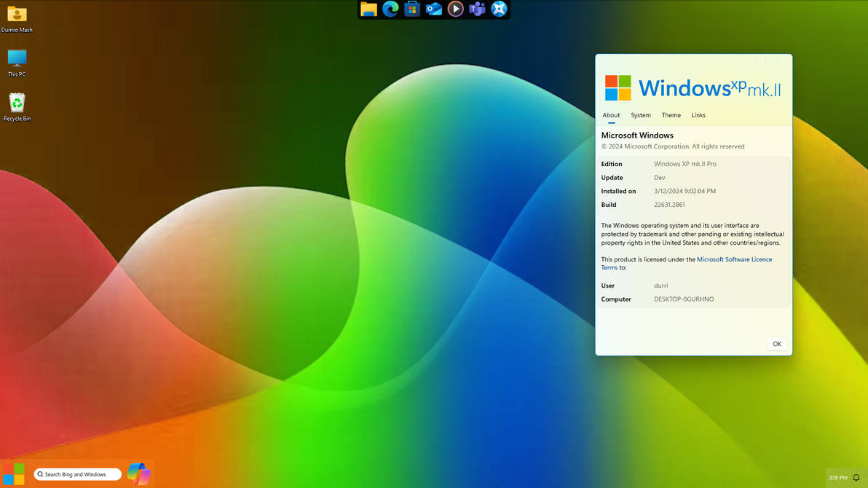The height and width of the screenshot is (488, 868).
Task: Switch to the About tab
Action: (611, 115)
